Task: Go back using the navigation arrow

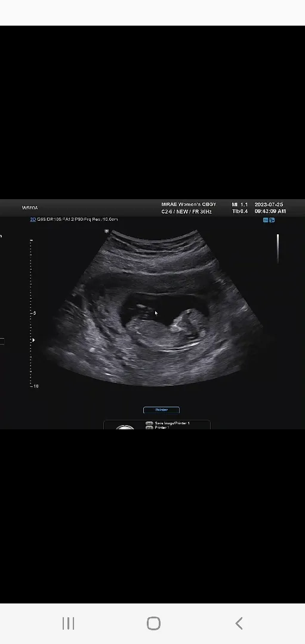Action: click(x=239, y=623)
